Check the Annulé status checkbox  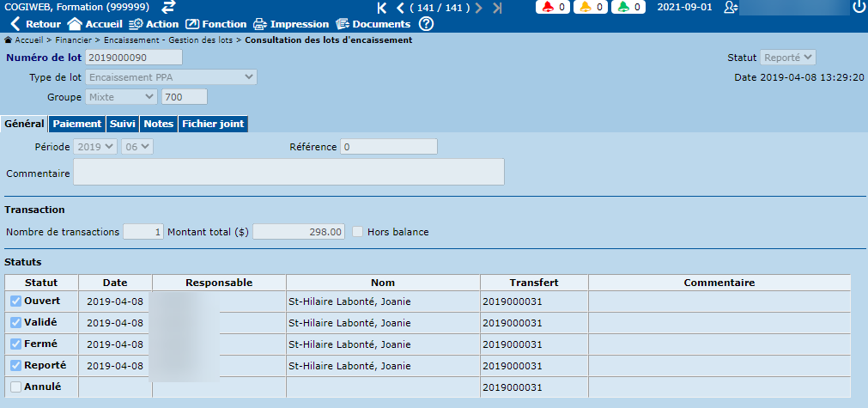[x=15, y=387]
